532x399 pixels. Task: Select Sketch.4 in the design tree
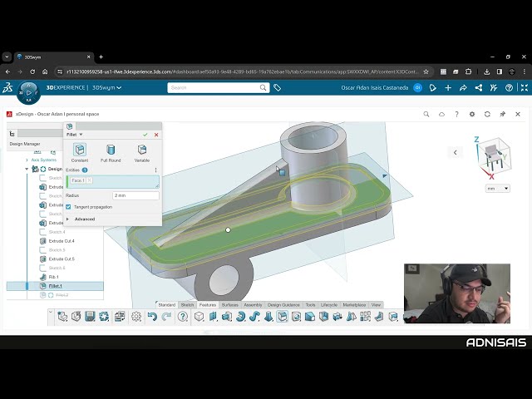point(57,232)
